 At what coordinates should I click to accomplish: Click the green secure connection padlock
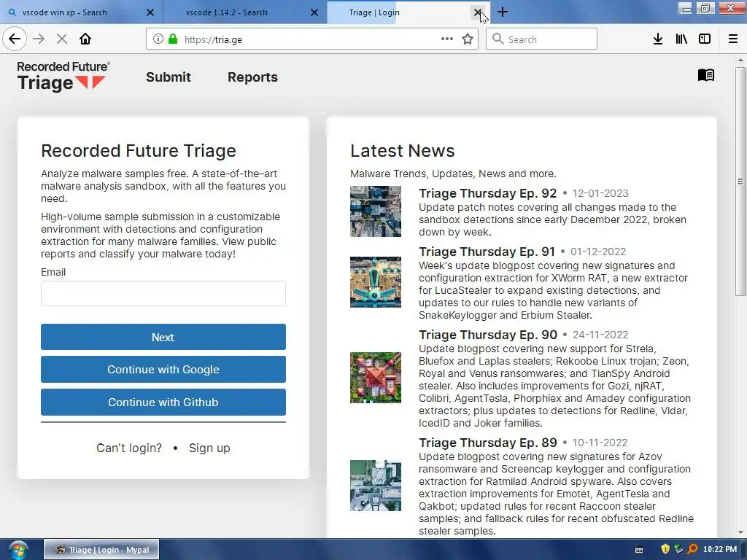point(173,39)
